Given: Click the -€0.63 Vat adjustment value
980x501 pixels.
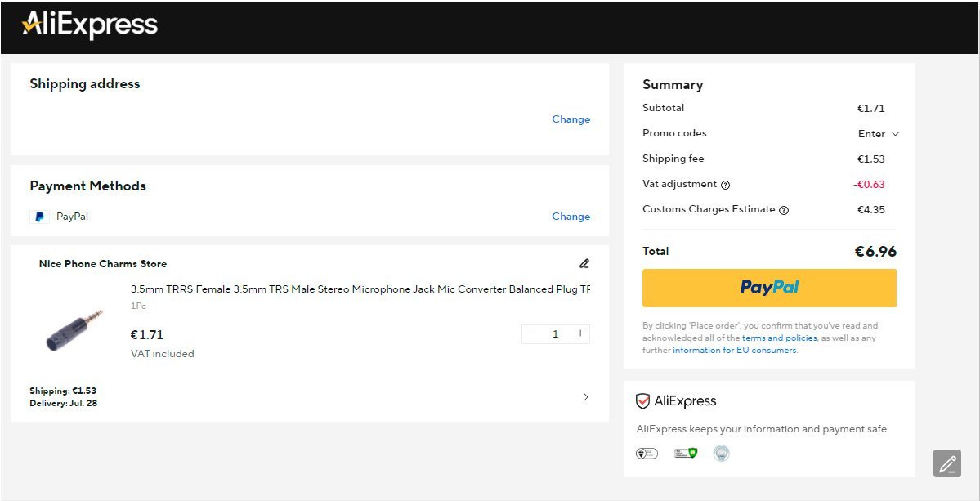Looking at the screenshot, I should [x=869, y=184].
